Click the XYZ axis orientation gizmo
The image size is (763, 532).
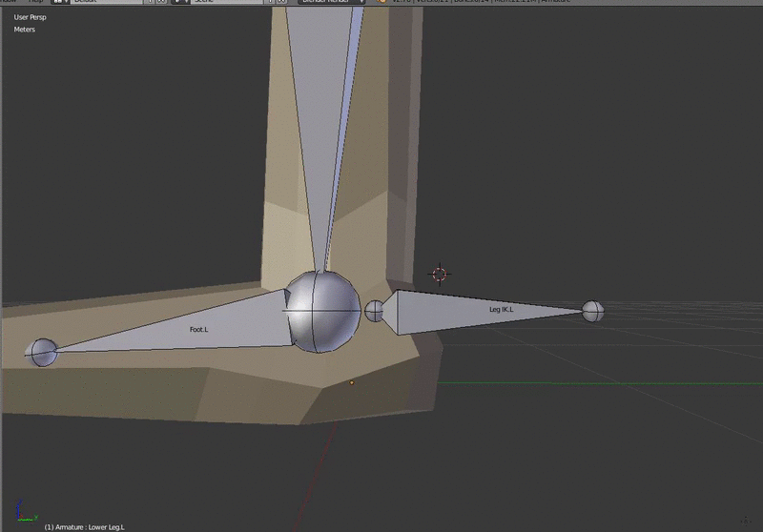[26, 511]
